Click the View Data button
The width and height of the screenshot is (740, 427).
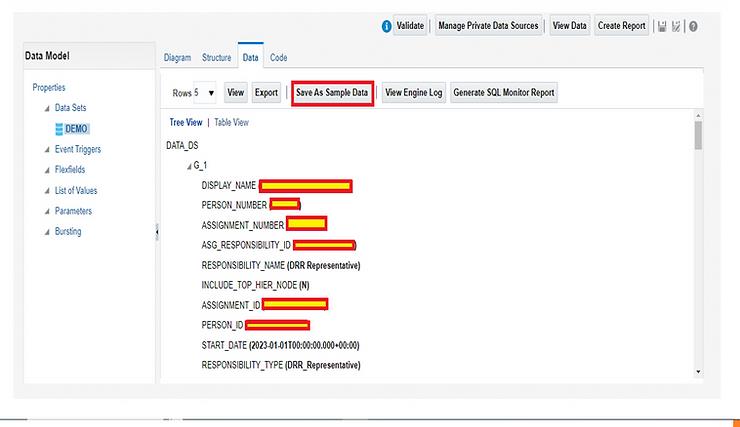click(570, 25)
